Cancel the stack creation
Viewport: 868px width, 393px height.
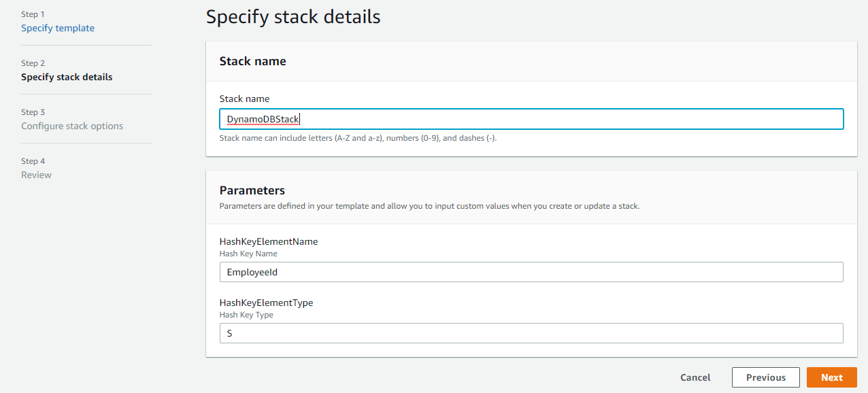tap(695, 377)
